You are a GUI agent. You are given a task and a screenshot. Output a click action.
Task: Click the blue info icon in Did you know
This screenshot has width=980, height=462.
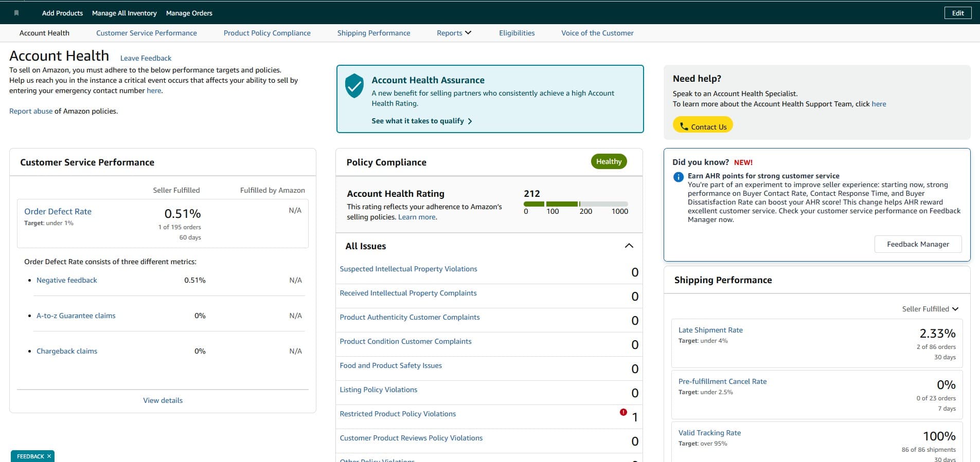point(679,177)
